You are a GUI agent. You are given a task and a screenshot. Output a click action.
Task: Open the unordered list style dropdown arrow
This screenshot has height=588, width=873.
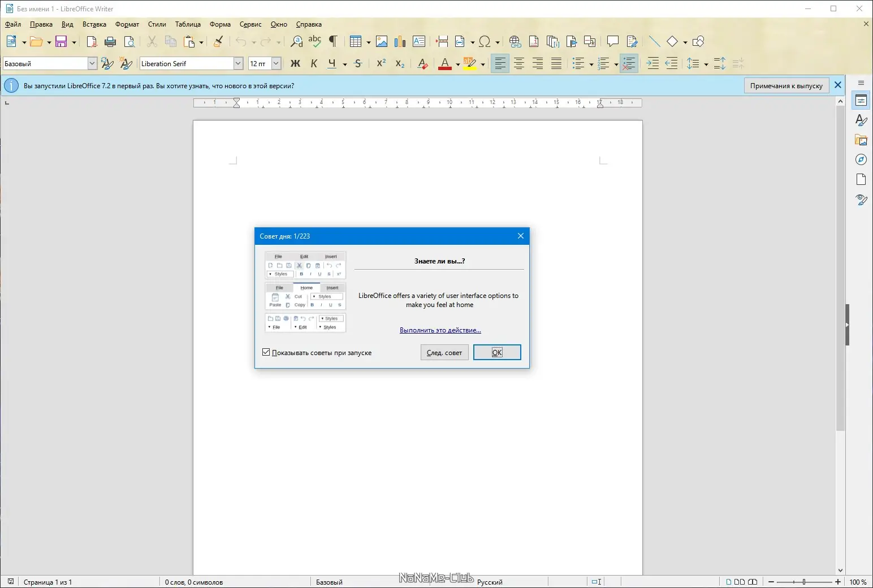point(591,64)
